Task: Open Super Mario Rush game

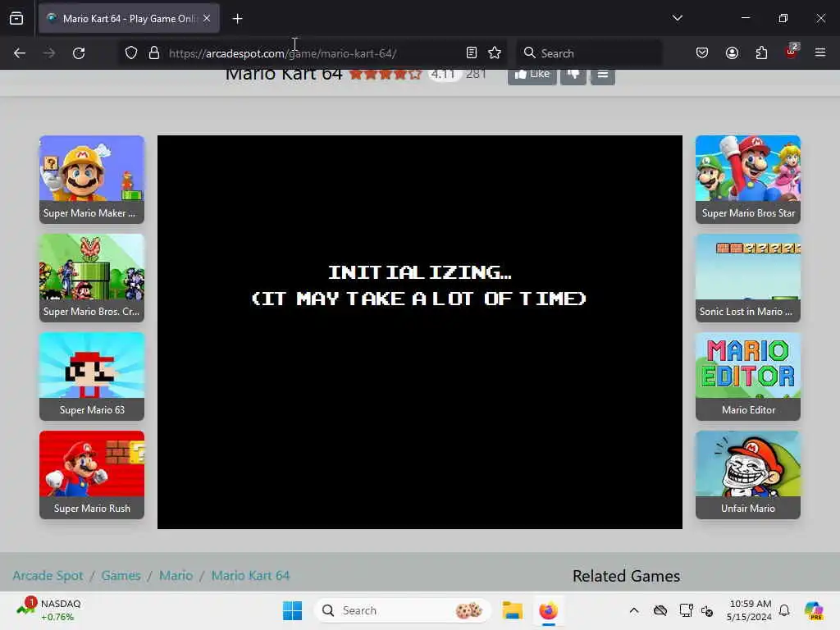Action: pyautogui.click(x=92, y=475)
